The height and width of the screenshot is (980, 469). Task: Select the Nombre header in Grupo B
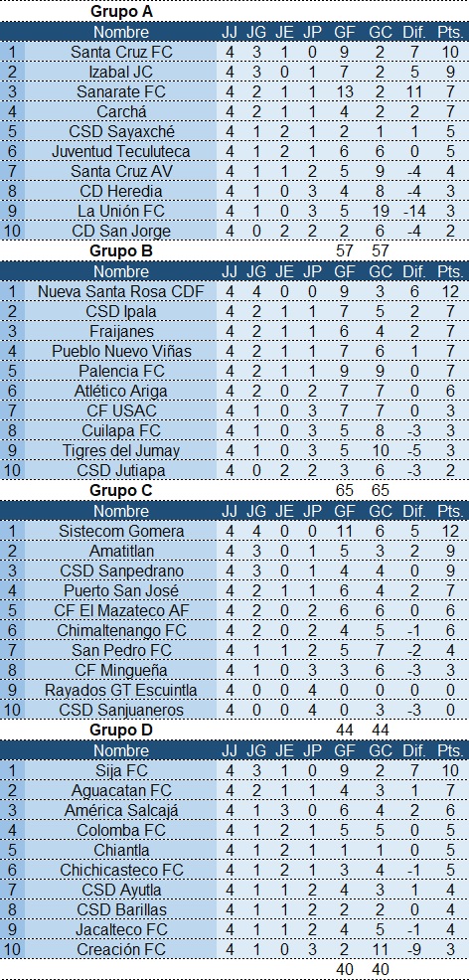(121, 272)
